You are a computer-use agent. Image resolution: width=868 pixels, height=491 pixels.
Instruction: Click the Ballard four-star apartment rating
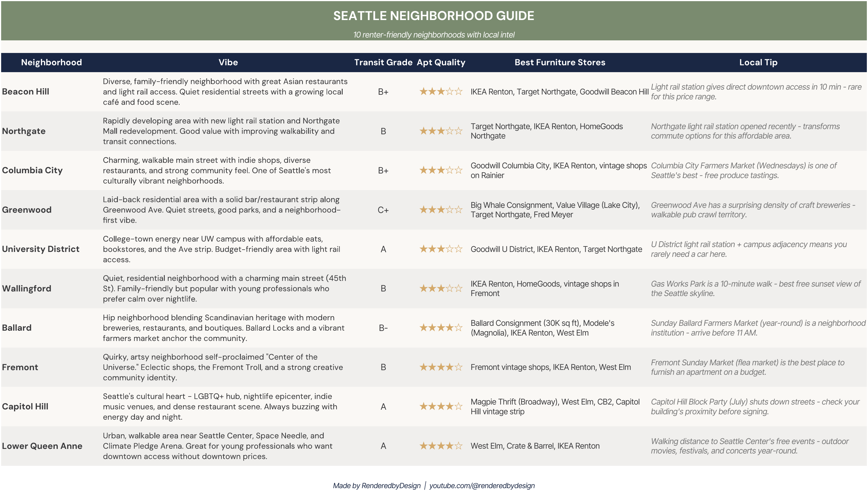tap(441, 328)
